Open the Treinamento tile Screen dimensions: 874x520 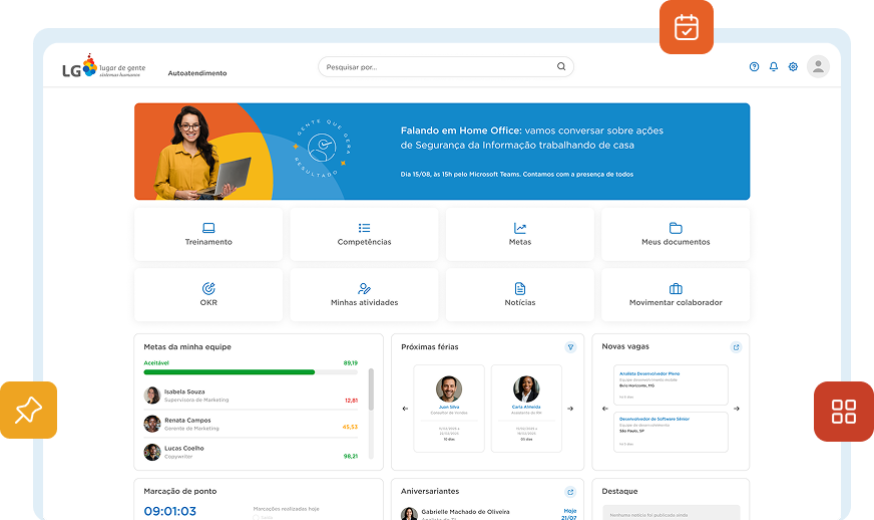pos(208,234)
